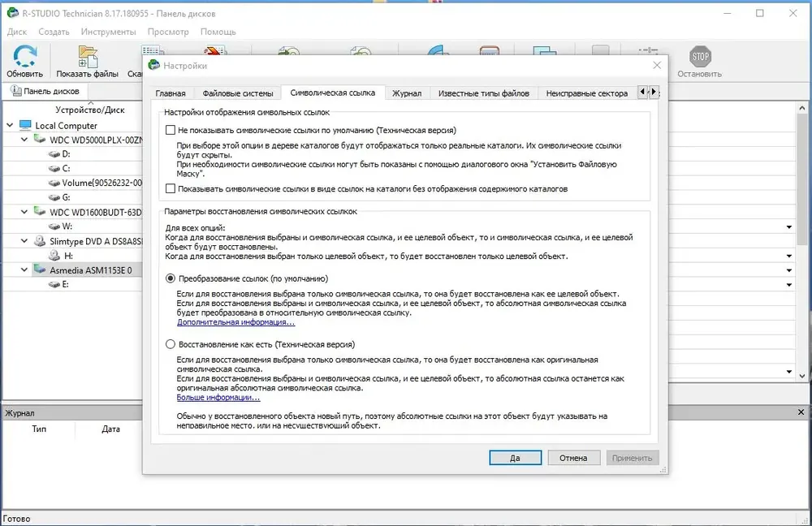Confirm settings with the Да button
812x526 pixels.
point(516,458)
